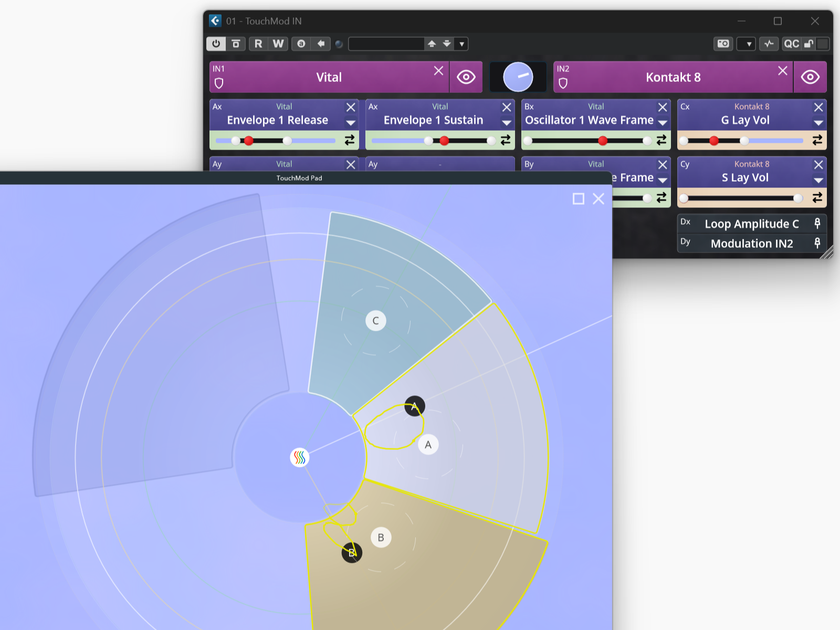Enable Write automation (W) button
The height and width of the screenshot is (630, 840).
pyautogui.click(x=278, y=44)
